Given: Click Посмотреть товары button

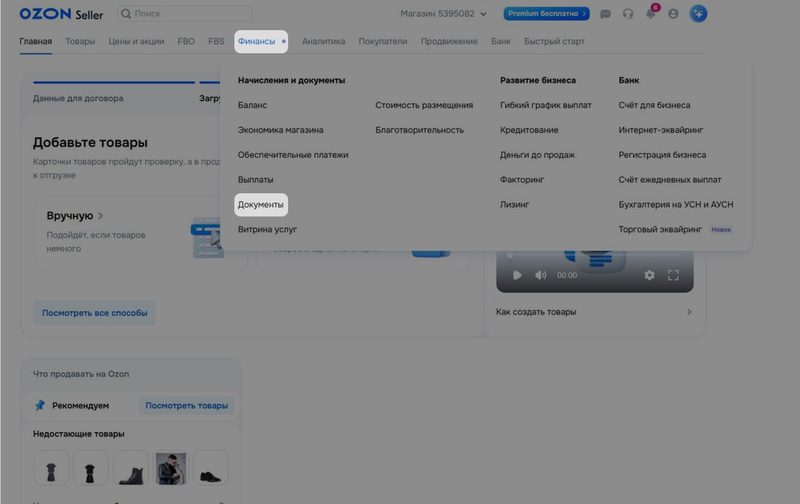Looking at the screenshot, I should [x=187, y=406].
